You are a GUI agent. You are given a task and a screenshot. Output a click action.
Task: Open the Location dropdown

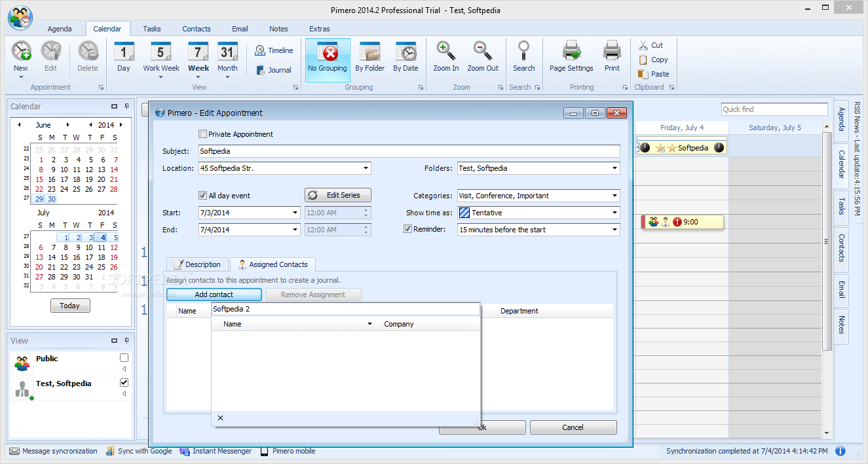tap(366, 168)
